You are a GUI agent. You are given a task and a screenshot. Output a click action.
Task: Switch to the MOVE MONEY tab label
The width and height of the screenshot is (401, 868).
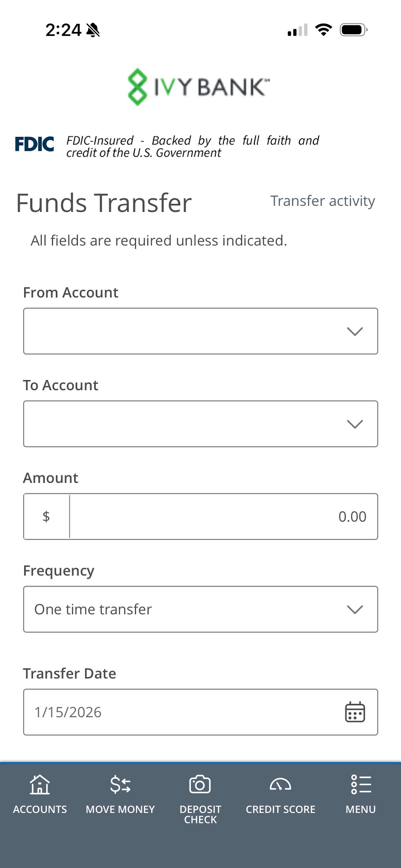point(120,809)
